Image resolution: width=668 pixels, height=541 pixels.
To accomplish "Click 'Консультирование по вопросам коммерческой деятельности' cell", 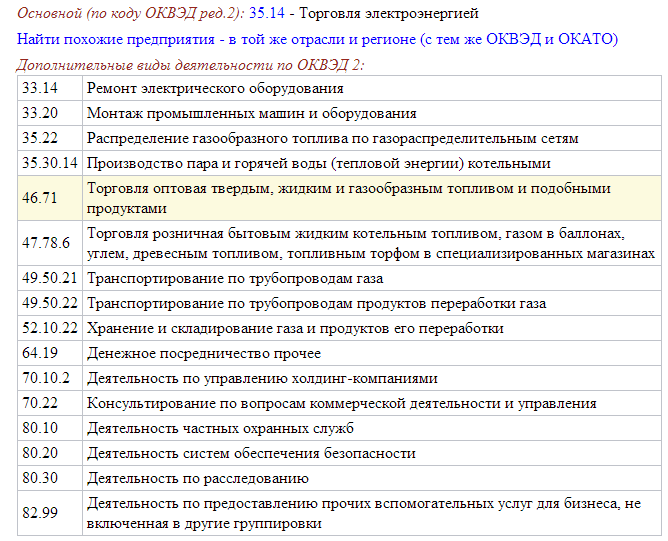I will 371,403.
